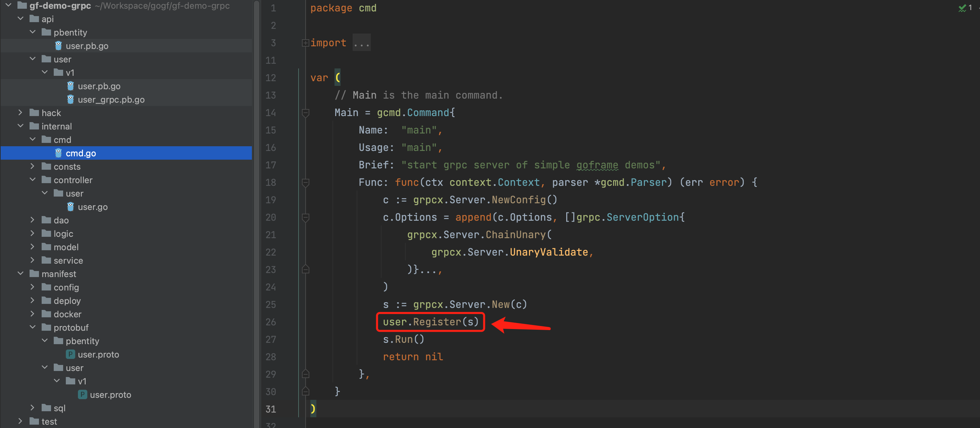Screen dimensions: 980x428
Task: Click gopher icon next to user_grpc.pb.go
Action: coord(71,100)
